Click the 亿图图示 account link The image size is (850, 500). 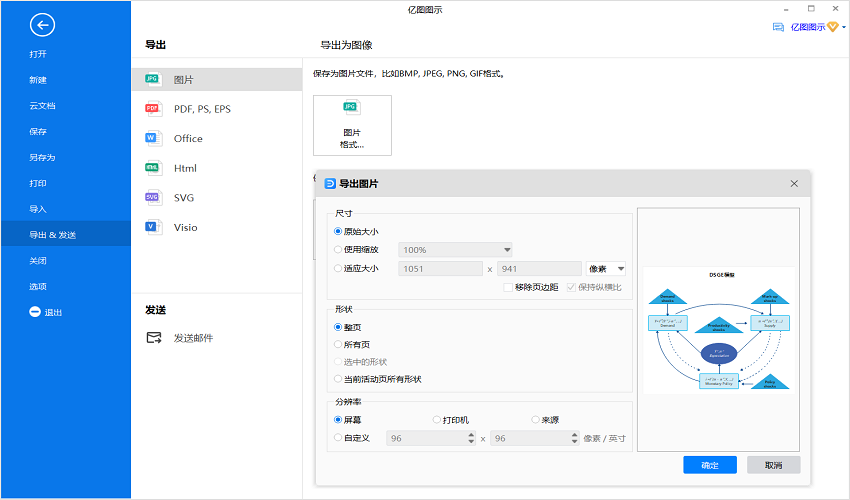click(x=808, y=27)
